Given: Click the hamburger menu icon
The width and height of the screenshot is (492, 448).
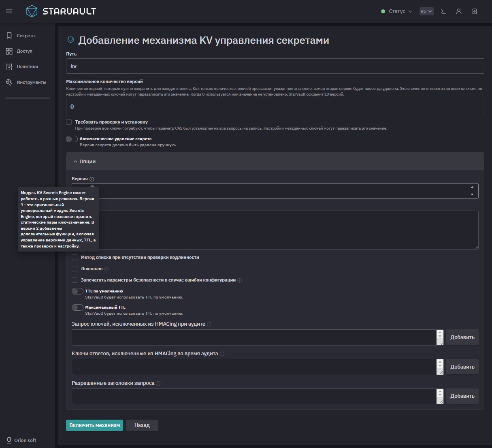Looking at the screenshot, I should pyautogui.click(x=9, y=11).
